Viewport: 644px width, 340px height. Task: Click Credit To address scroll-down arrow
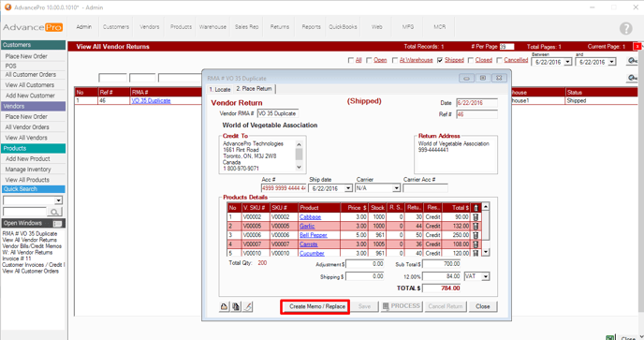point(299,167)
